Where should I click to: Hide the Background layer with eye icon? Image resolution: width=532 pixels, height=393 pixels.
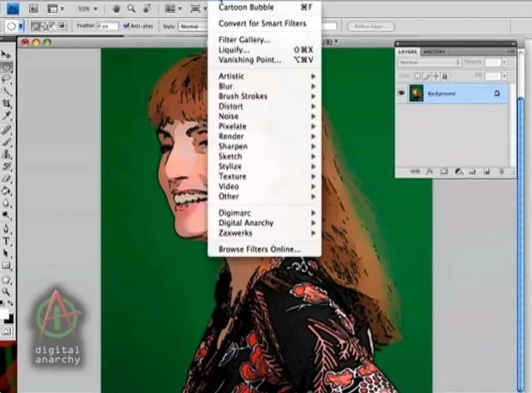pos(402,93)
